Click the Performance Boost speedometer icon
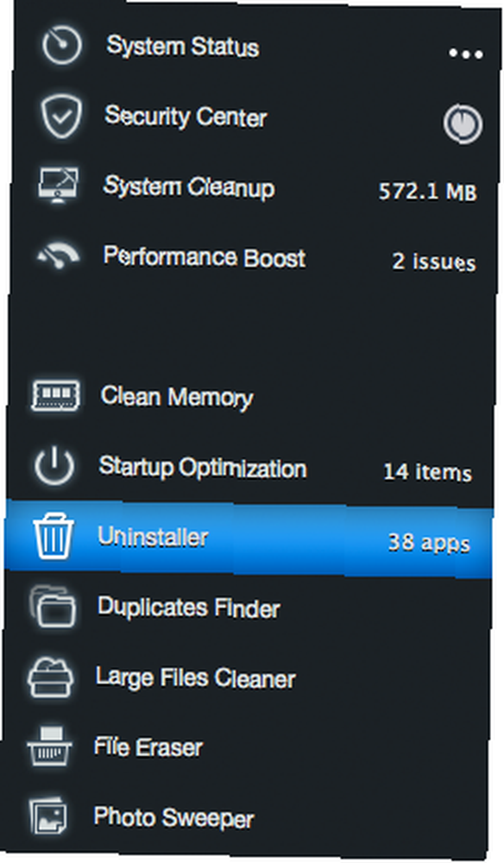 click(x=58, y=256)
